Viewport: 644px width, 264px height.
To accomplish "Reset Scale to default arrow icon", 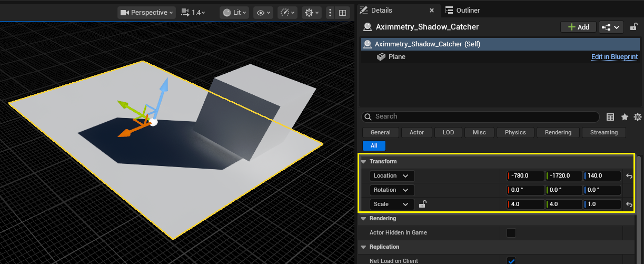I will click(629, 204).
